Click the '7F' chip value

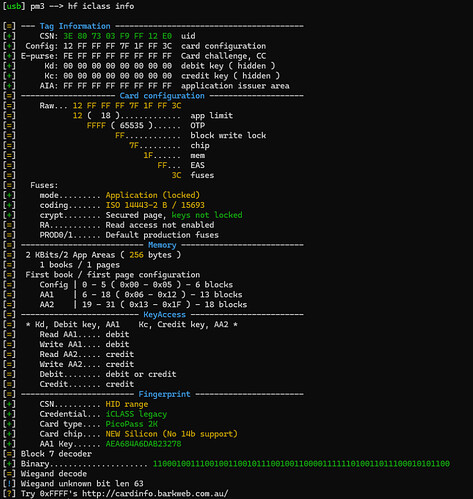[x=134, y=146]
